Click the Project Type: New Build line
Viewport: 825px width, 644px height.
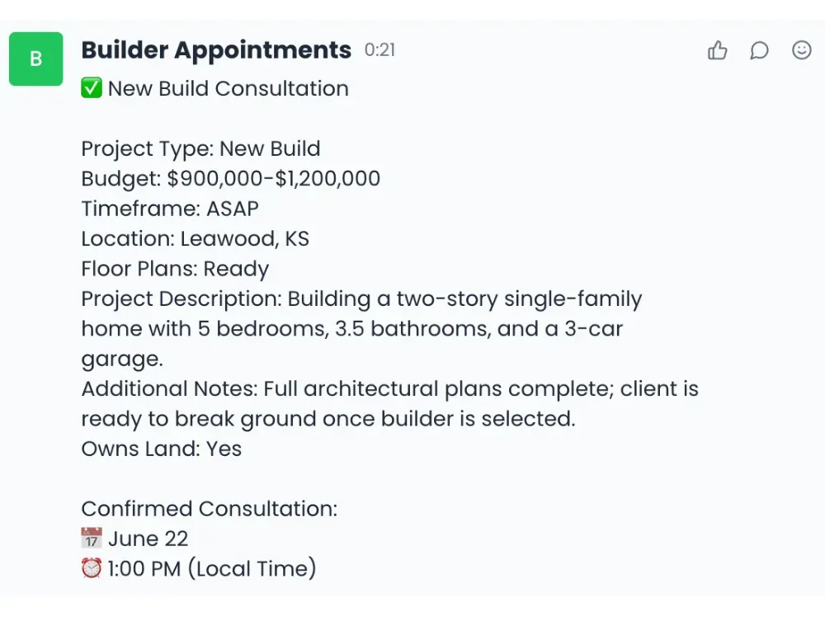coord(200,149)
